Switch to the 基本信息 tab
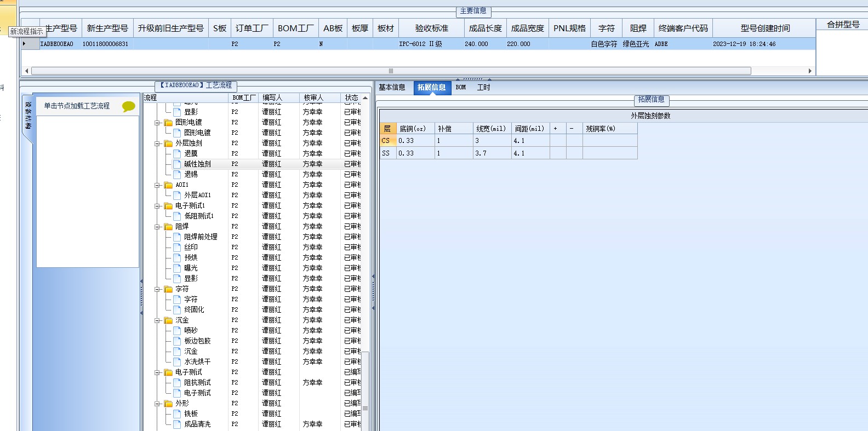The width and height of the screenshot is (868, 431). pos(392,88)
